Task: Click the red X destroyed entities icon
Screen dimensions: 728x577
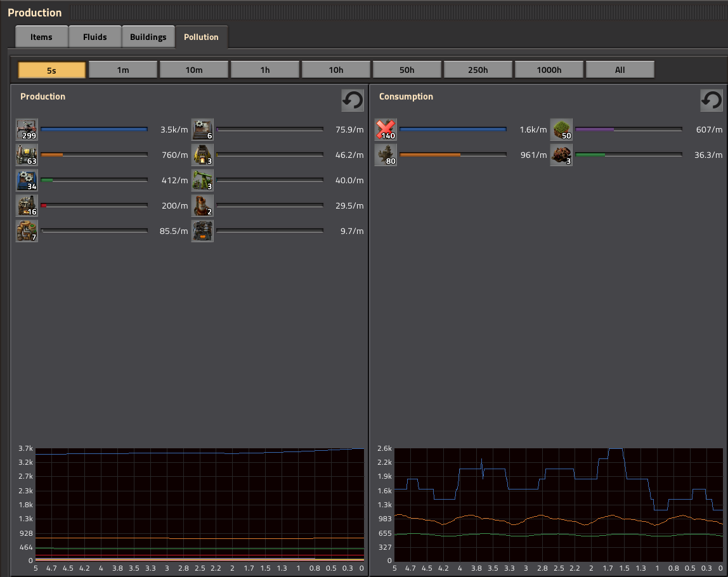Action: coord(386,129)
